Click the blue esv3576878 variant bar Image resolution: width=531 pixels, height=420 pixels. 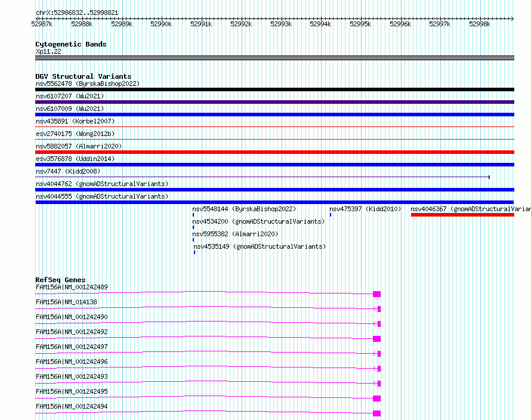274,165
